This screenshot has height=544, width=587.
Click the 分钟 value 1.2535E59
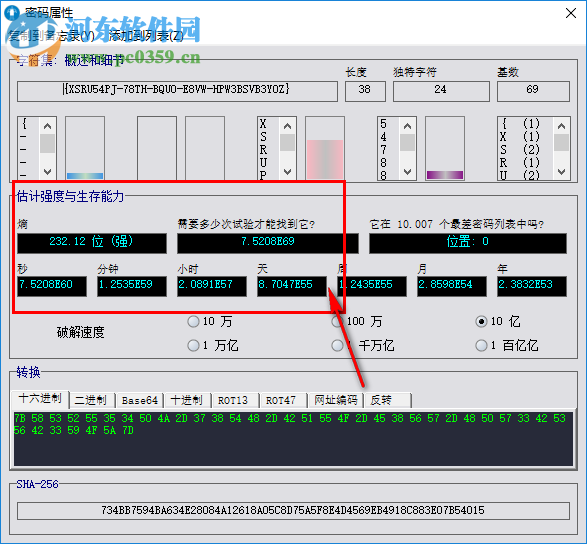tap(132, 286)
